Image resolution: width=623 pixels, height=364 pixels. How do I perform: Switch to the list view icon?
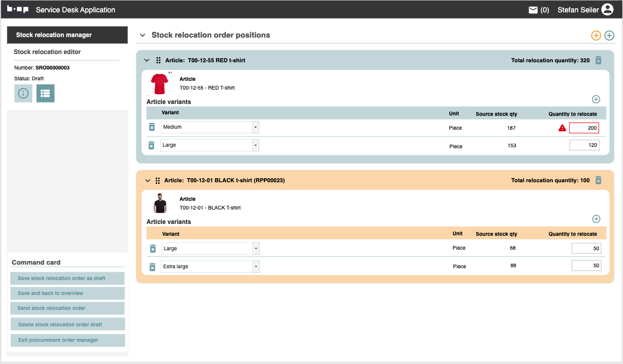click(45, 93)
